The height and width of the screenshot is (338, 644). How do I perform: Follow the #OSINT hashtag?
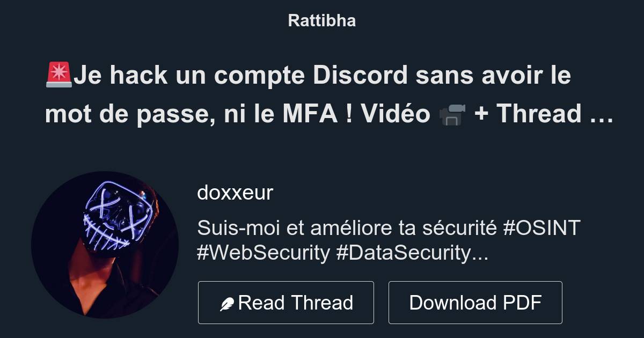coord(542,228)
